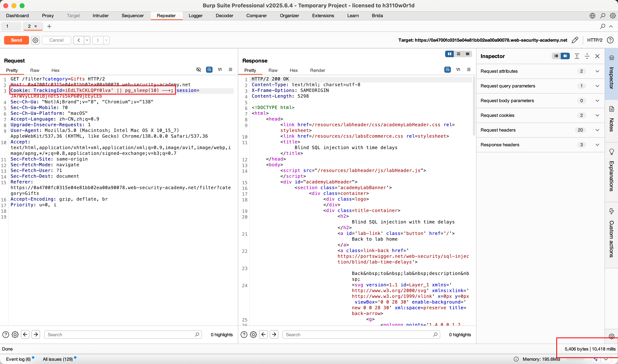Select side-by-side layout view
The height and width of the screenshot is (364, 618).
(x=449, y=54)
